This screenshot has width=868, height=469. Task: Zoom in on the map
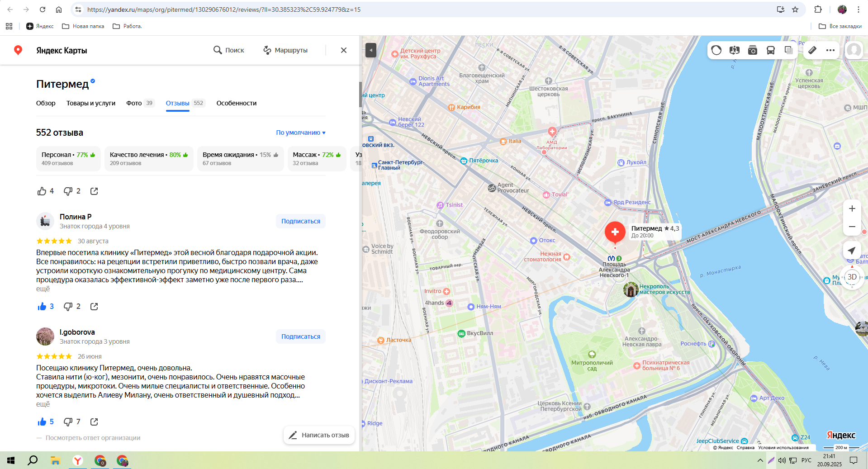click(852, 208)
